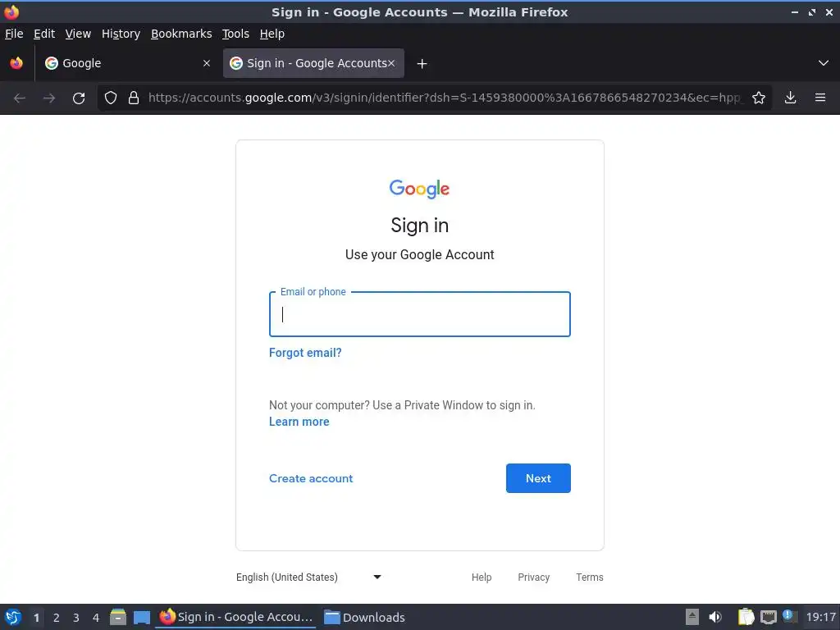
Task: Open the clipboard manager tray icon
Action: click(746, 617)
